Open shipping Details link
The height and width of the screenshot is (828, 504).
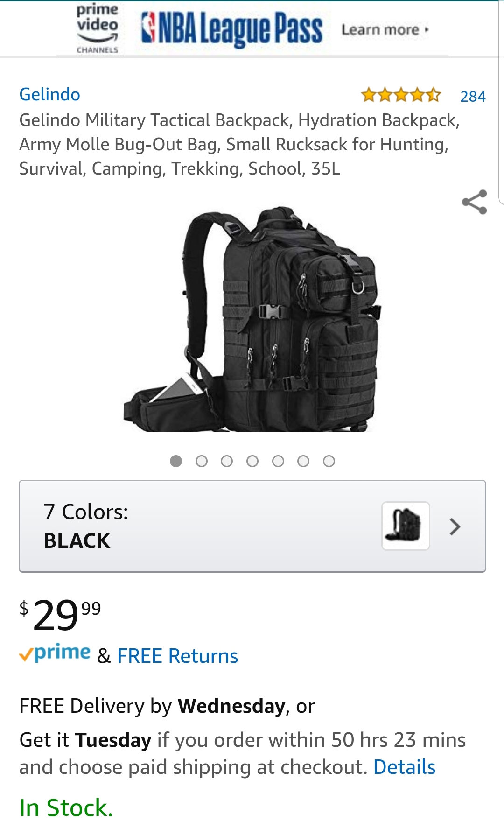(404, 767)
